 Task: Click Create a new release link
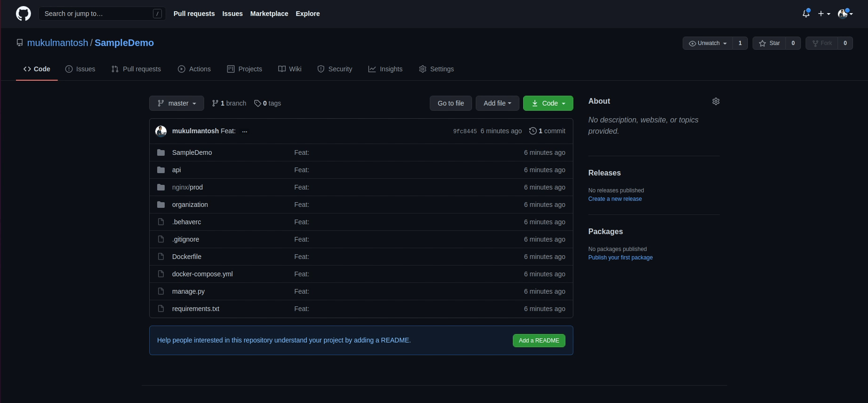(615, 199)
